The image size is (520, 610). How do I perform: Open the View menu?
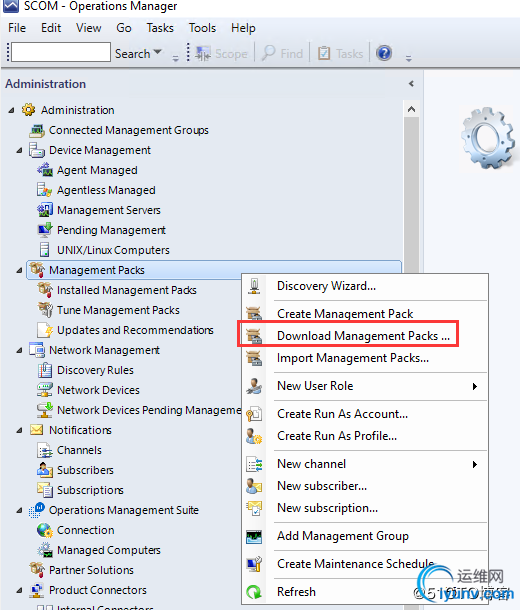point(89,28)
